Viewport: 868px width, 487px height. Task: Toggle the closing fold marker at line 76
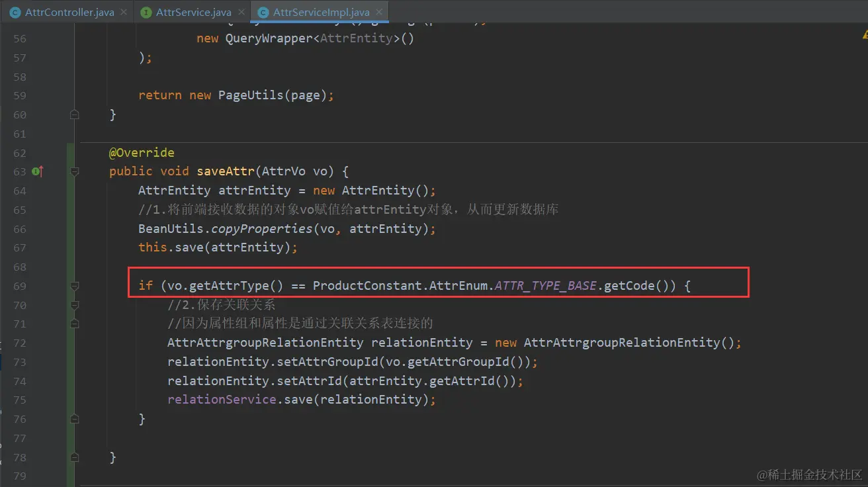[74, 419]
